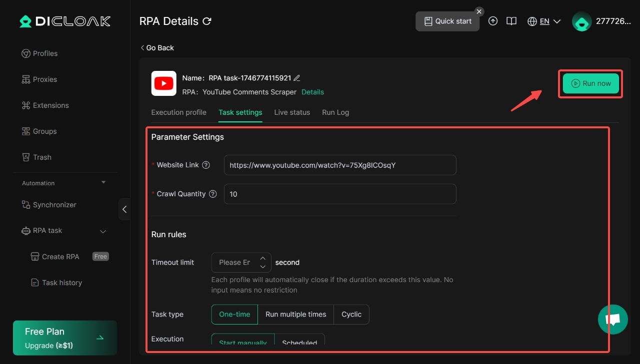
Task: Switch to the Live status tab
Action: (x=292, y=112)
